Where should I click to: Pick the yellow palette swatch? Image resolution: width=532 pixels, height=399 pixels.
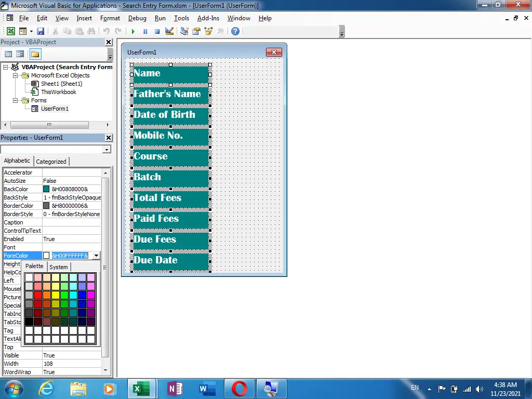(56, 295)
